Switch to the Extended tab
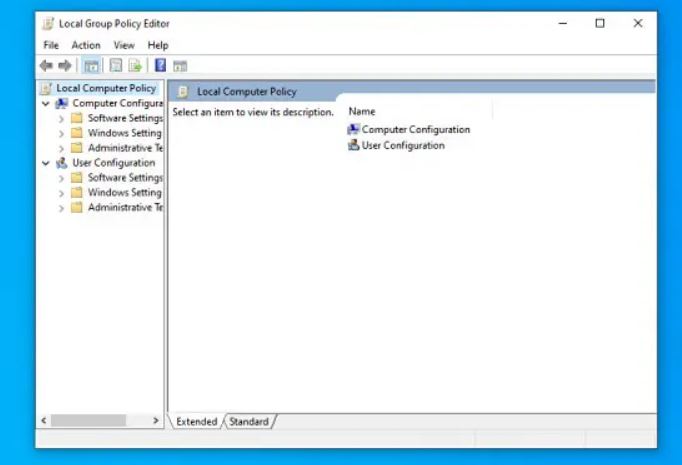 point(197,422)
